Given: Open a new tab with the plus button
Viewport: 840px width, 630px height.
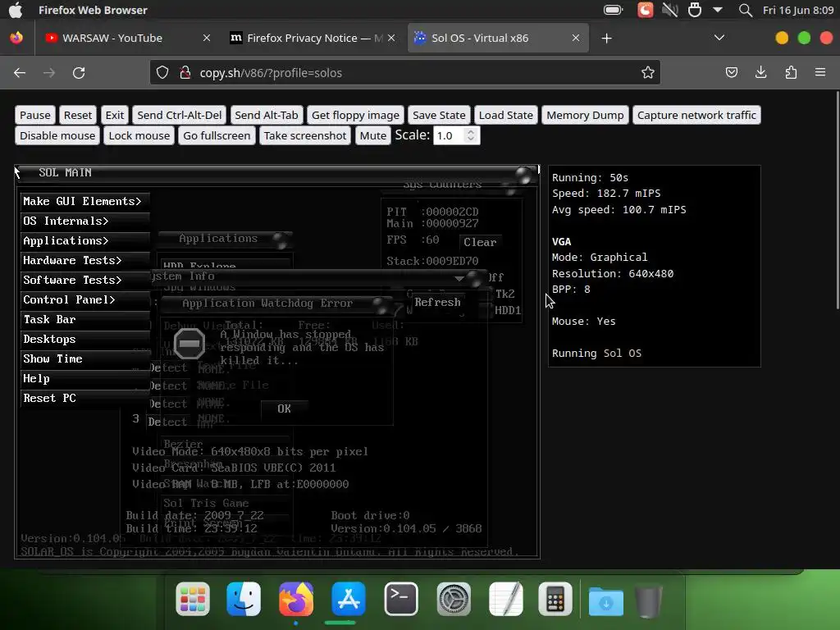Looking at the screenshot, I should click(606, 38).
